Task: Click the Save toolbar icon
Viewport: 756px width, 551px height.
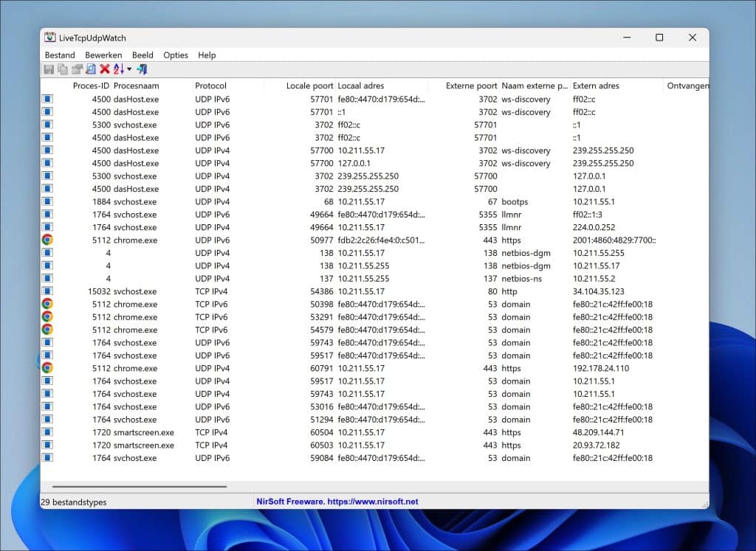Action: pos(49,69)
